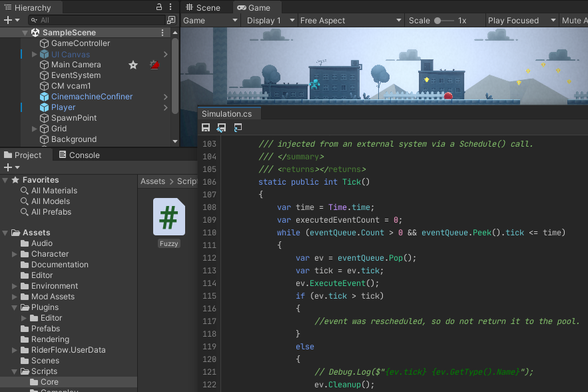Select the Fuzzy script asset thumbnail
Screen dimensions: 588x392
[x=169, y=217]
